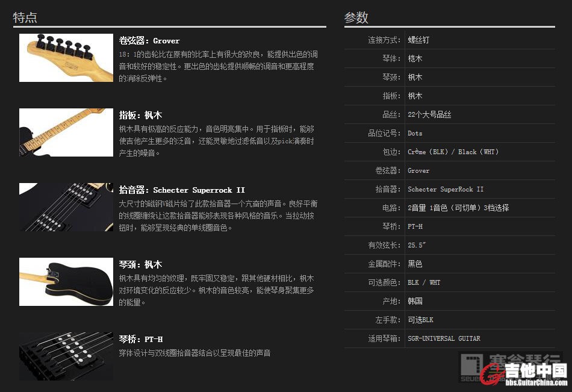The width and height of the screenshot is (572, 392).
Task: Select the left-hand value '可选BLK'
Action: coord(421,320)
